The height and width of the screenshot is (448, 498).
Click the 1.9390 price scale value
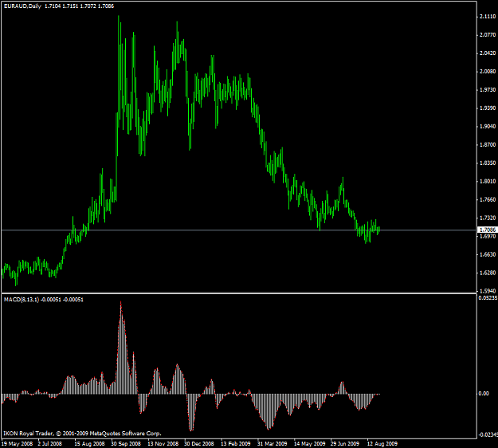[x=488, y=108]
